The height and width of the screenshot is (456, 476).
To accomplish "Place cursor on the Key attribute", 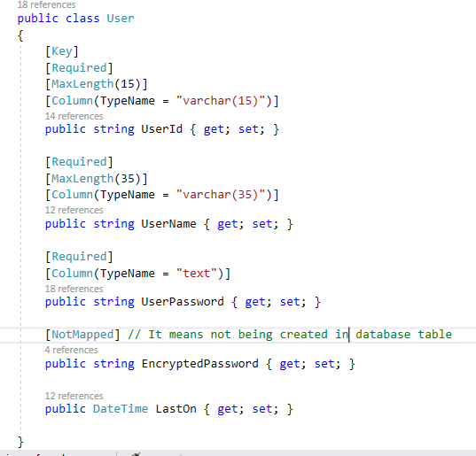I will (x=62, y=51).
